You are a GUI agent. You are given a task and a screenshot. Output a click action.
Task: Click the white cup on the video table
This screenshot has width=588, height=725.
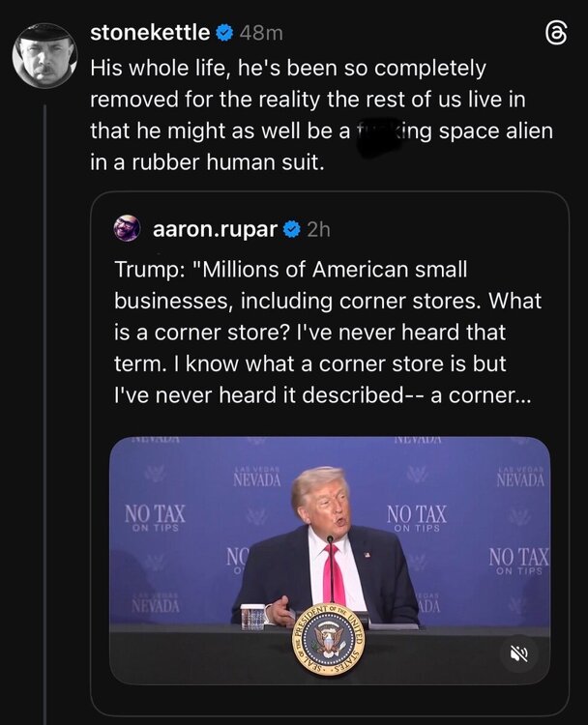[252, 616]
